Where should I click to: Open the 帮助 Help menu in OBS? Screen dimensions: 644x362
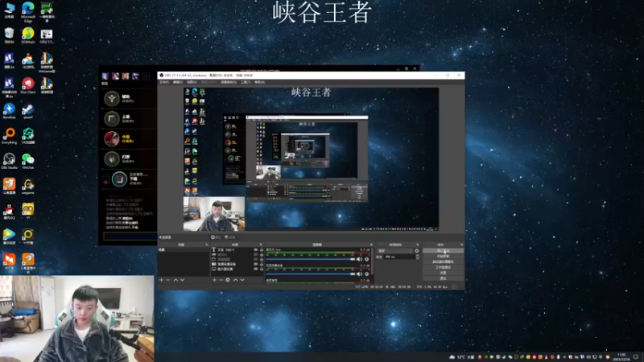tap(259, 82)
